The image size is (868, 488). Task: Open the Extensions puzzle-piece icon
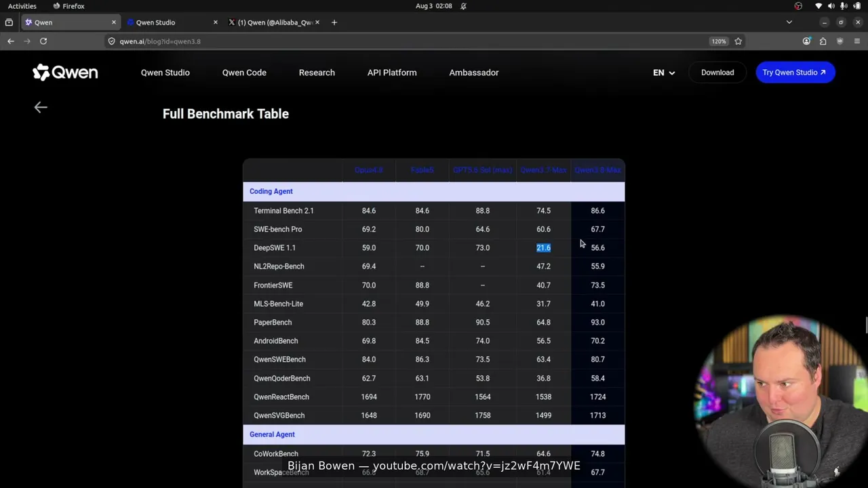coord(823,41)
